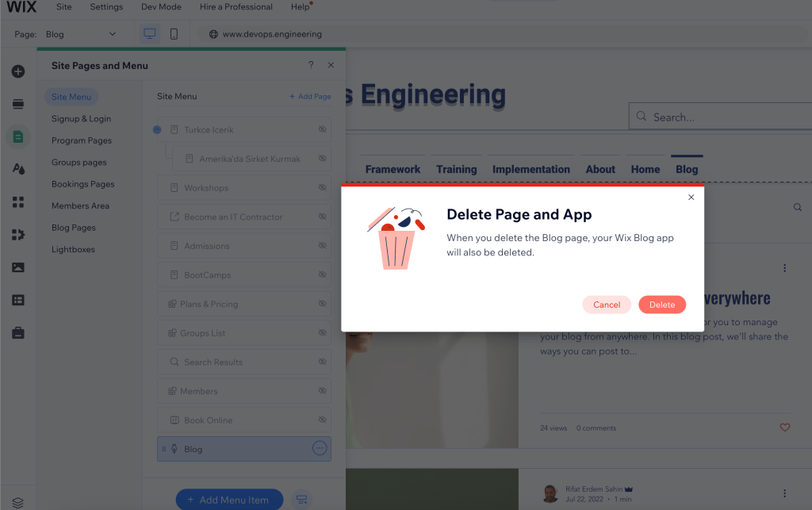Select the Members page item
The image size is (812, 510).
(x=244, y=391)
